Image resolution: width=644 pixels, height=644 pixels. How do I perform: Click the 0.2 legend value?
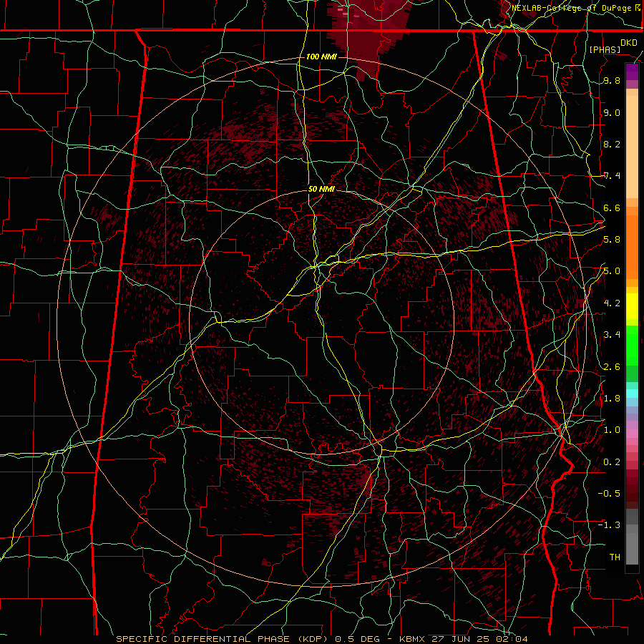coord(612,462)
